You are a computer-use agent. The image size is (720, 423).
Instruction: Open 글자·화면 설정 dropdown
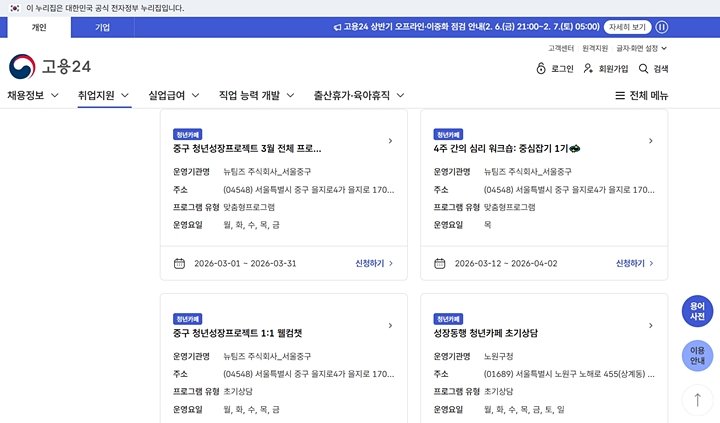pos(641,48)
